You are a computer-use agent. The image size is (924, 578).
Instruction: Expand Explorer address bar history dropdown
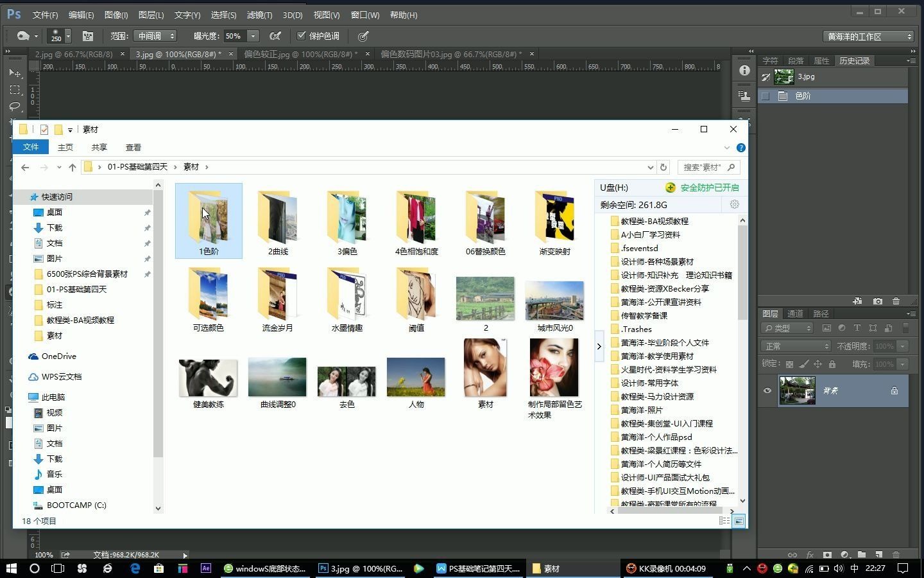pyautogui.click(x=650, y=167)
